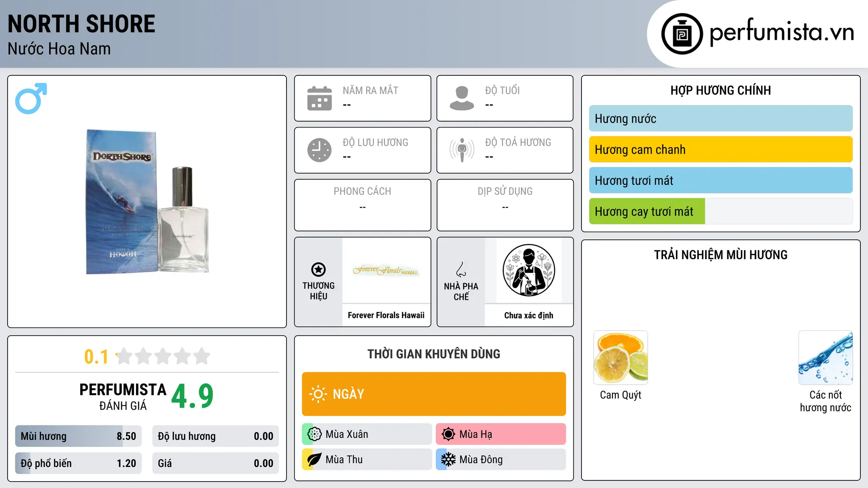Click the male gender symbol icon
This screenshot has height=488, width=868.
coord(31,98)
